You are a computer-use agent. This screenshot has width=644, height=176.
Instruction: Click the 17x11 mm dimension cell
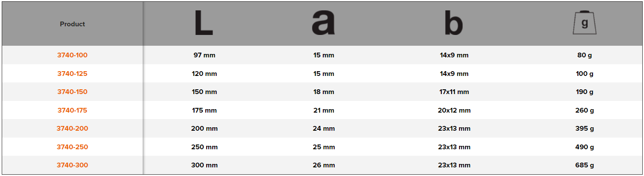tap(454, 92)
